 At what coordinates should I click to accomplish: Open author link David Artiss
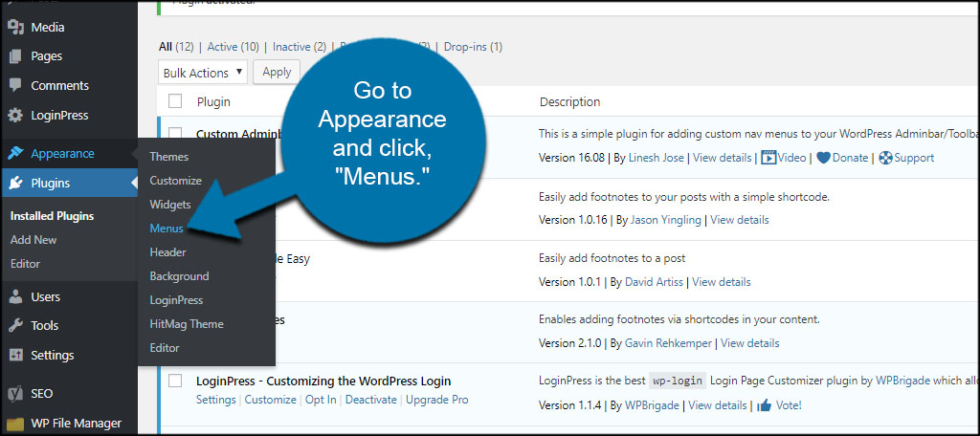(654, 282)
